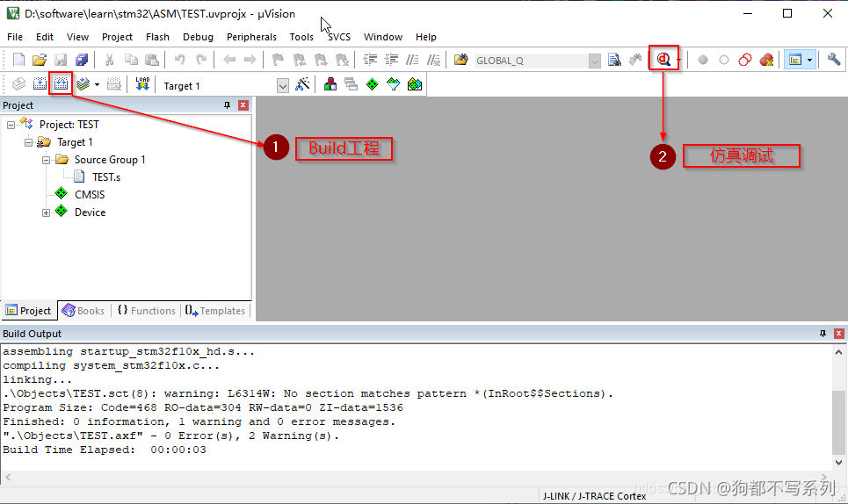Undo the last edit
Screen dimensions: 848x504
tap(179, 60)
